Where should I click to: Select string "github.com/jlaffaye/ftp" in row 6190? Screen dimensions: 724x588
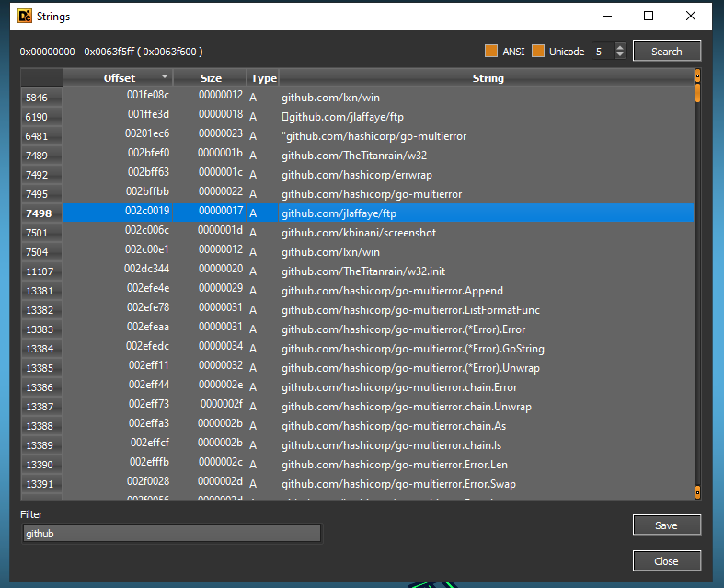pyautogui.click(x=342, y=117)
